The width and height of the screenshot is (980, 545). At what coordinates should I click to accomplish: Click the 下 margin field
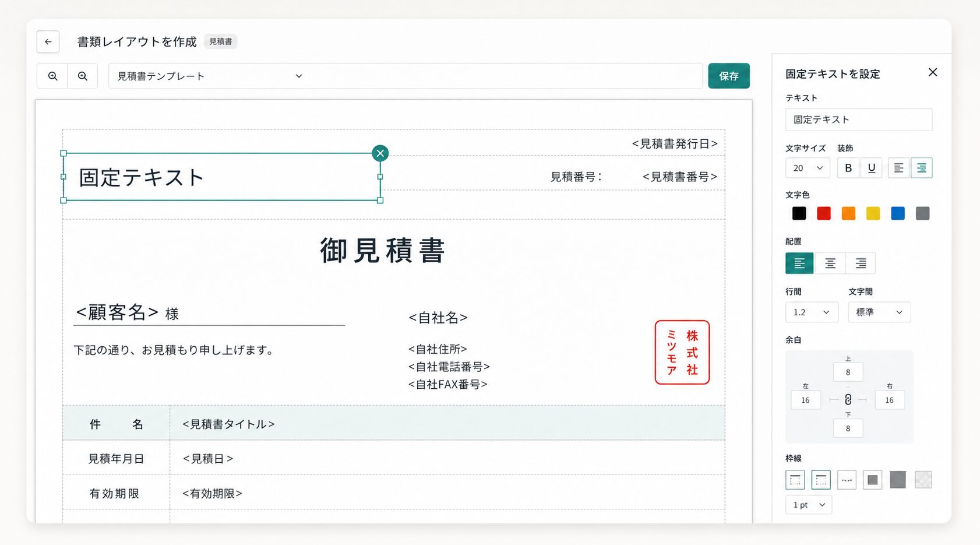click(848, 428)
